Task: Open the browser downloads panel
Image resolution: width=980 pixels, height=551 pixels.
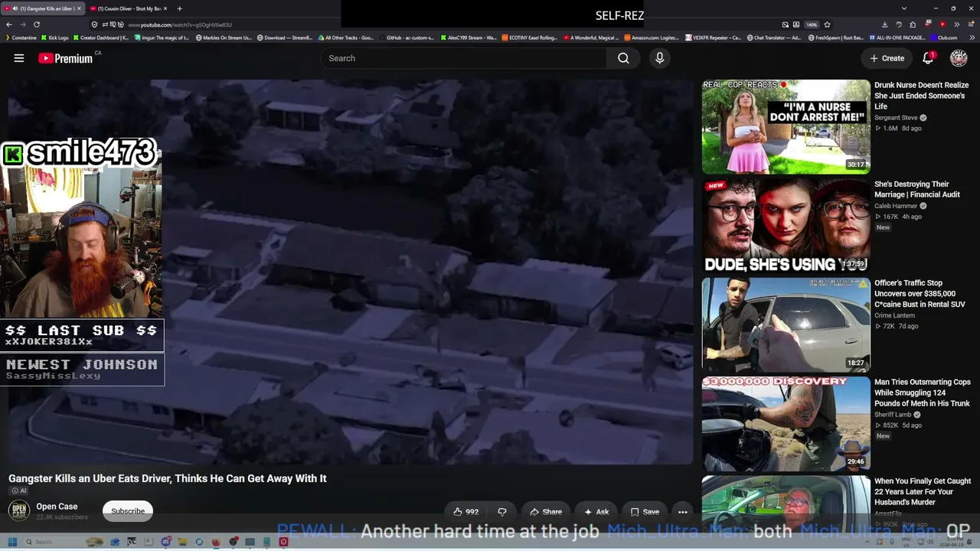Action: pos(884,24)
